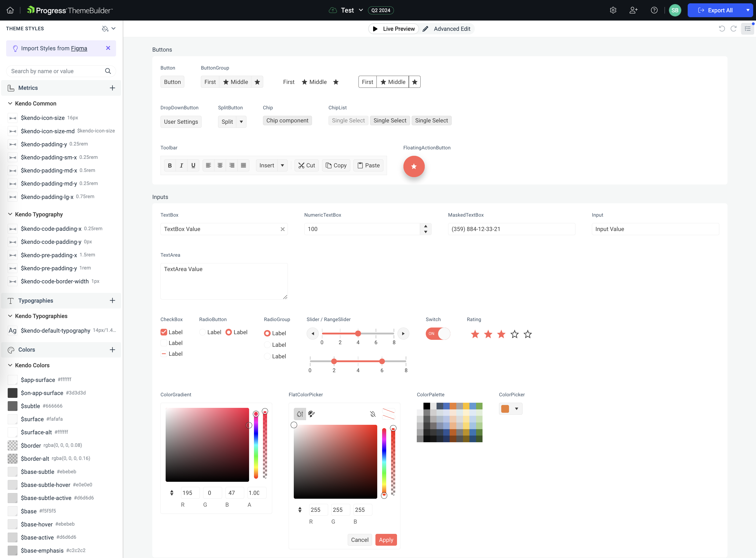Click the Add new Color swatch icon

(x=112, y=350)
